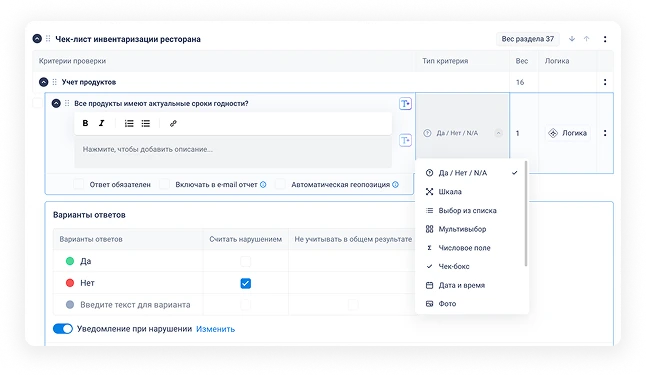Move section up with the arrow icon
The width and height of the screenshot is (646, 375).
coord(587,39)
